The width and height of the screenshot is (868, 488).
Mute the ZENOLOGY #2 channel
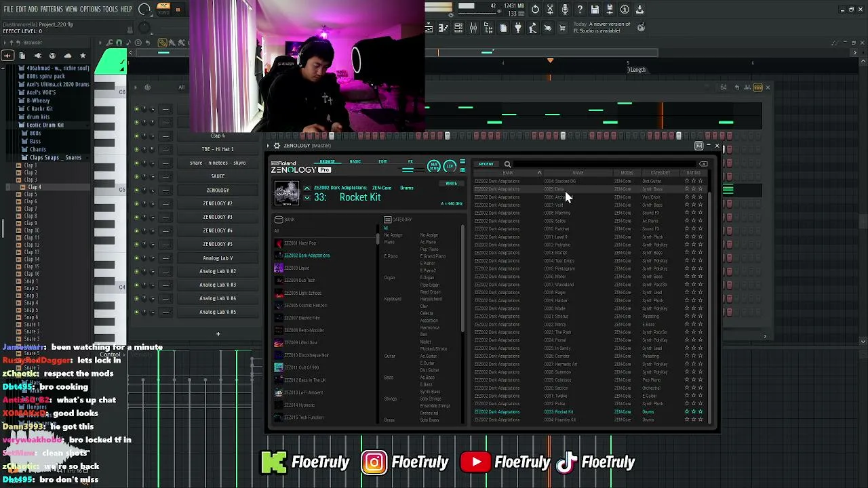136,203
